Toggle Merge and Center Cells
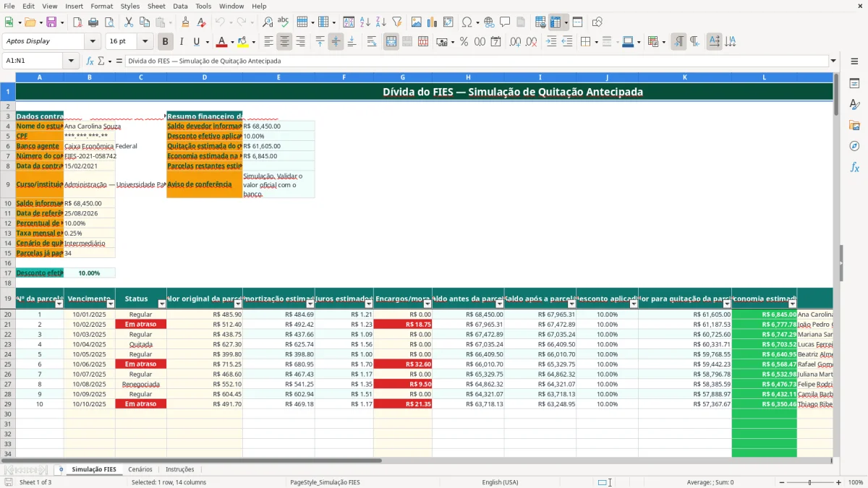Viewport: 868px width, 488px height. pos(391,42)
